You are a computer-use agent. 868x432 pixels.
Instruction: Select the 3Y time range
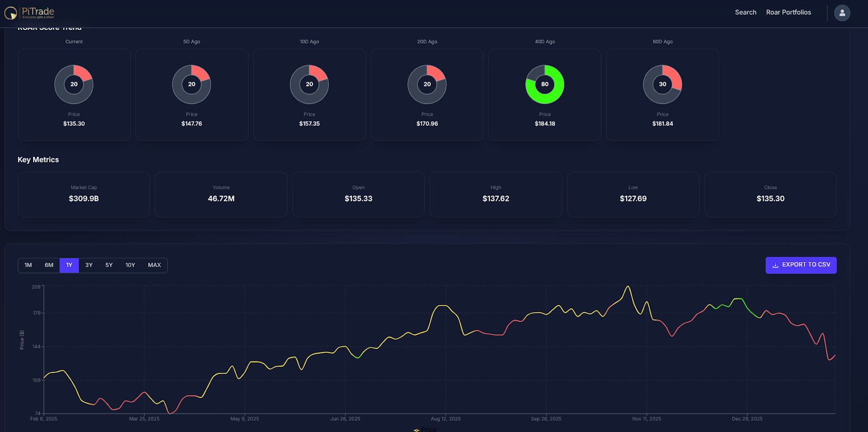click(x=89, y=265)
